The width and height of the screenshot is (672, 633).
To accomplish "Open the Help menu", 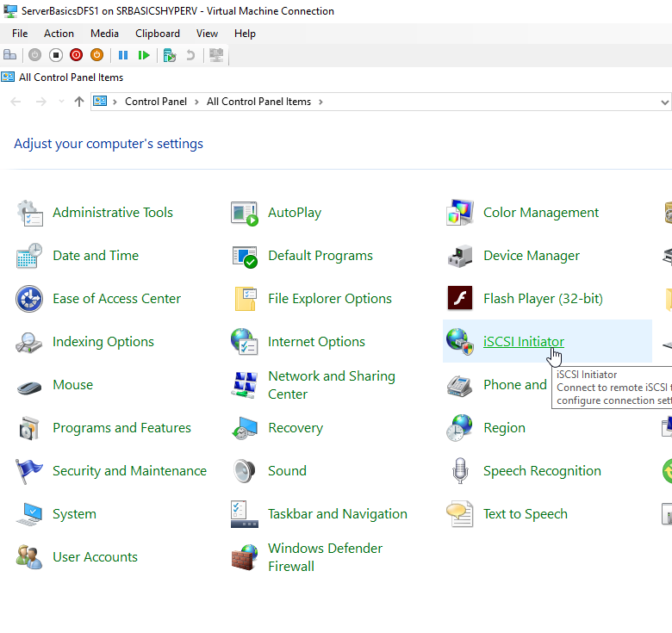I will tap(245, 34).
